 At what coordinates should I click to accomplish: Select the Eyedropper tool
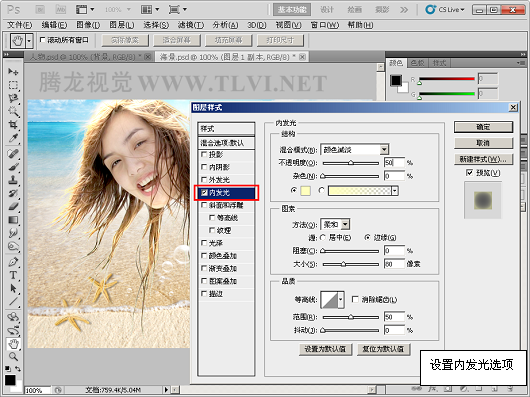(13, 138)
